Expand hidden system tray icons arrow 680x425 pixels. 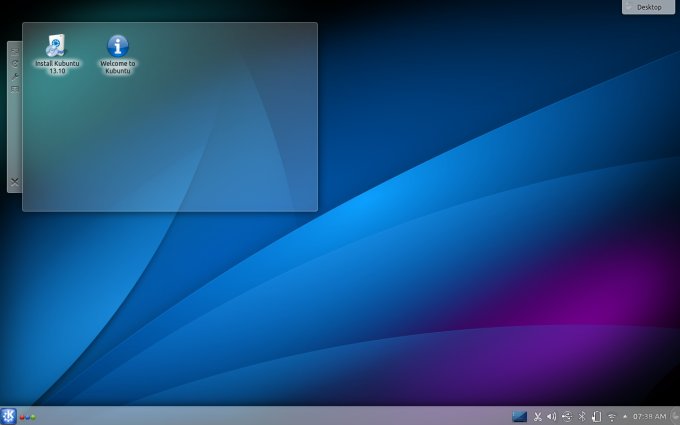pos(625,417)
